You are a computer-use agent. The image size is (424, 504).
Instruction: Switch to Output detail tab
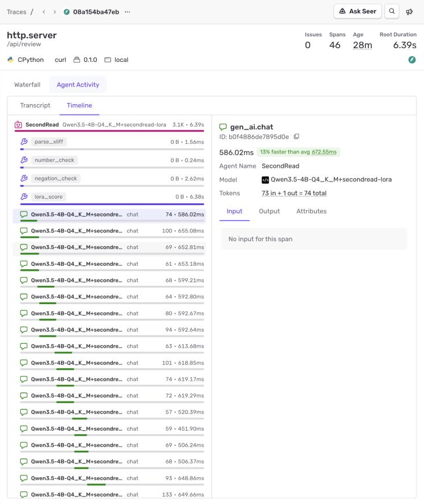click(x=269, y=211)
